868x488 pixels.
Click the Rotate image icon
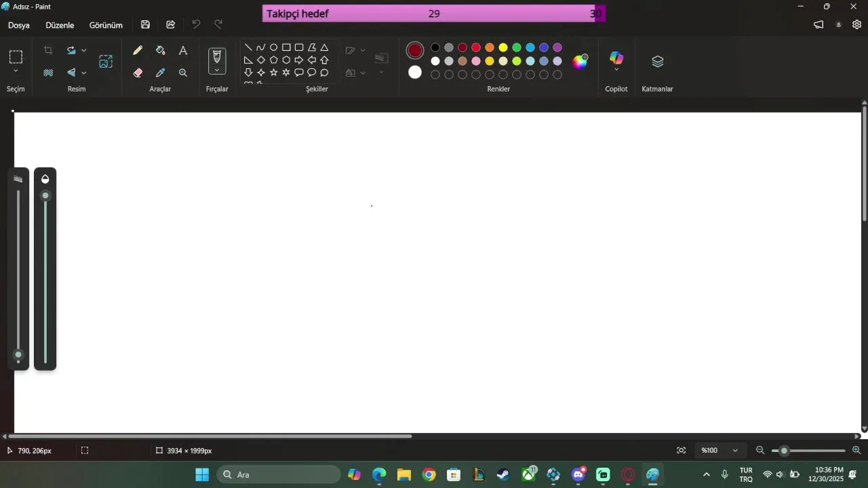(x=71, y=50)
